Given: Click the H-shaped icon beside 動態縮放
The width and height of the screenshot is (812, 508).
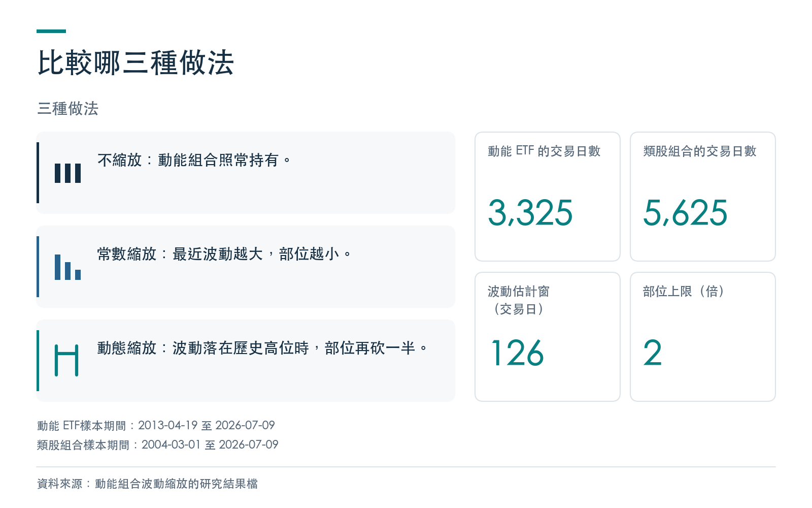Looking at the screenshot, I should coord(66,361).
